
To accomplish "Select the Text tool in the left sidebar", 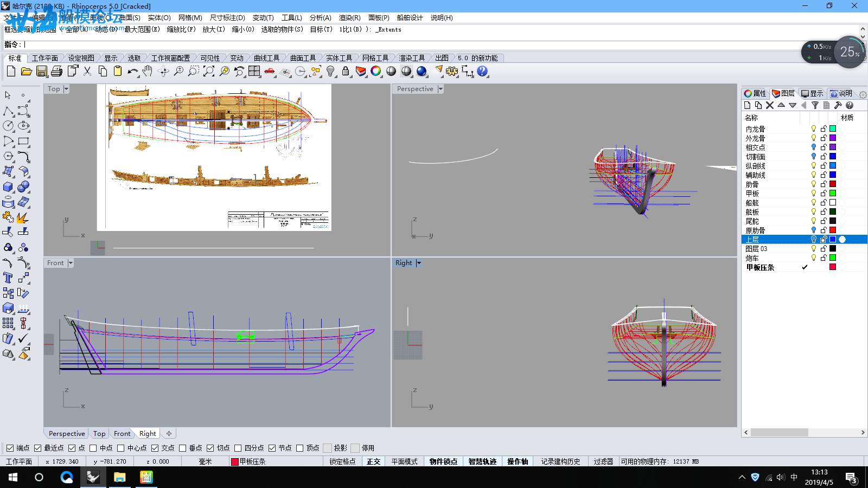I will tap(9, 278).
